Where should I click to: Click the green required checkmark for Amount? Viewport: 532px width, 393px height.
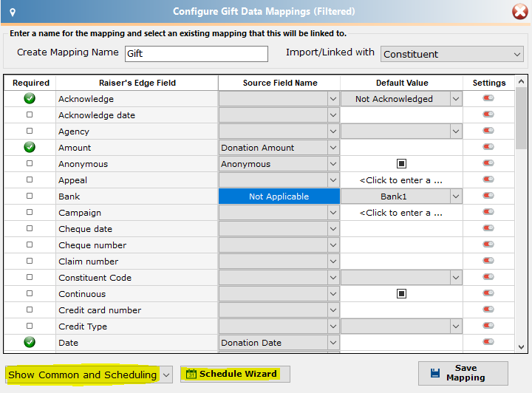click(30, 147)
